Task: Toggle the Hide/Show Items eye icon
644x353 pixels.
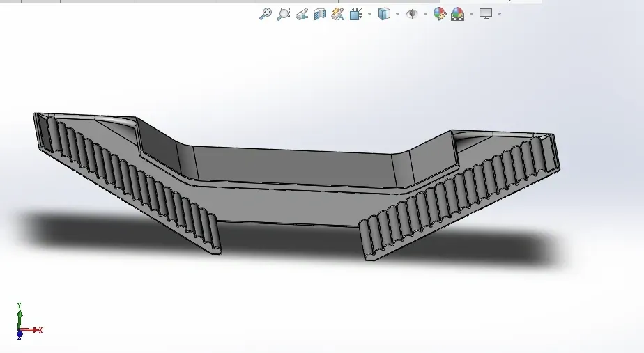Action: click(x=412, y=14)
